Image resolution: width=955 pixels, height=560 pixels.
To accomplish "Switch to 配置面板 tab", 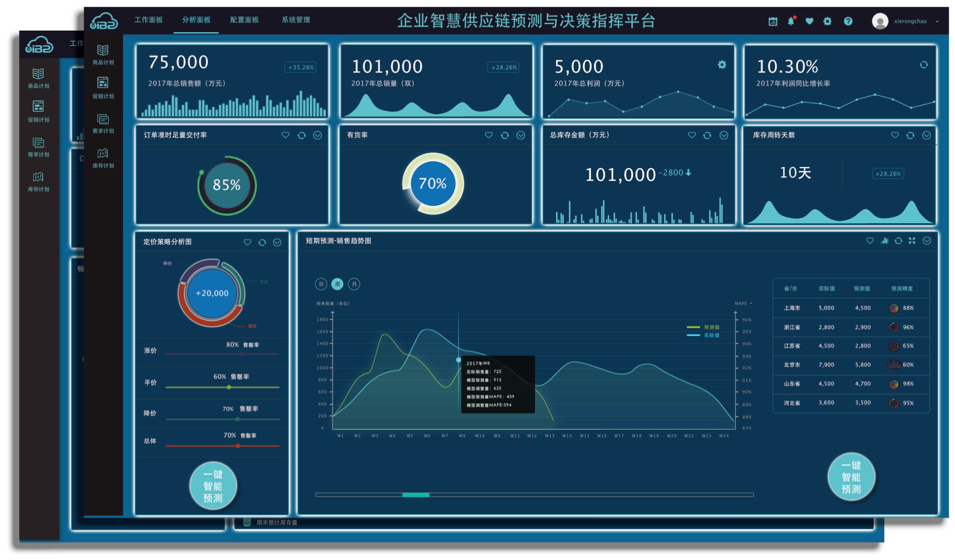I will tap(244, 20).
